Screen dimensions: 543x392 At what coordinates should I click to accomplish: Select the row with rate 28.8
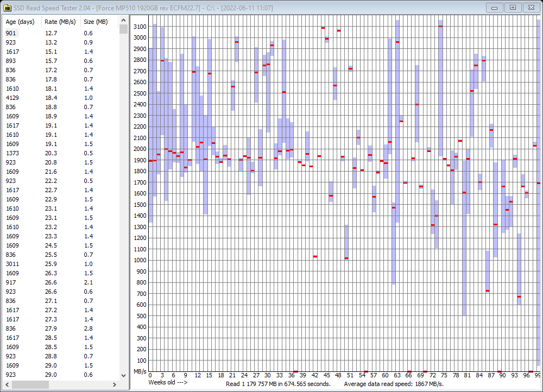coord(61,356)
